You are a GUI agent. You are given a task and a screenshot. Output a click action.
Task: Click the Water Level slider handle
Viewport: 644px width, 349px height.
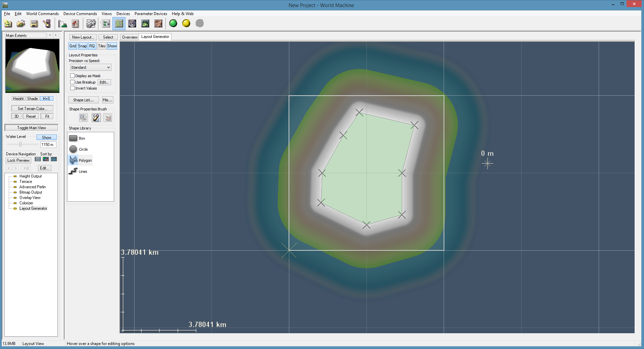coord(20,144)
